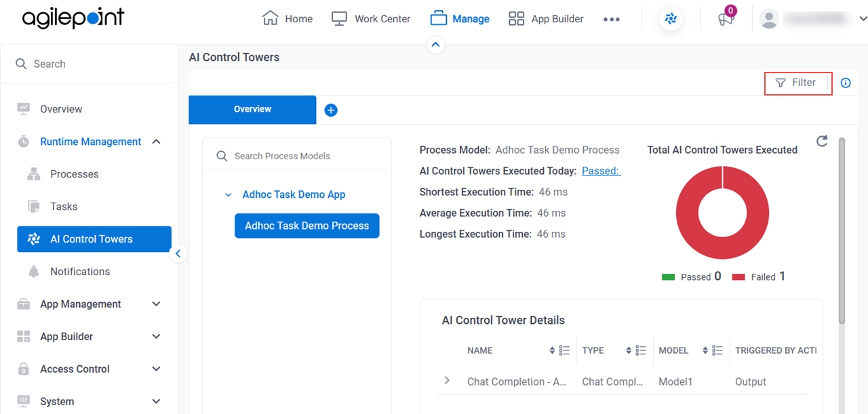Viewport: 868px width, 414px height.
Task: Open the Home page icon
Action: pyautogui.click(x=270, y=18)
